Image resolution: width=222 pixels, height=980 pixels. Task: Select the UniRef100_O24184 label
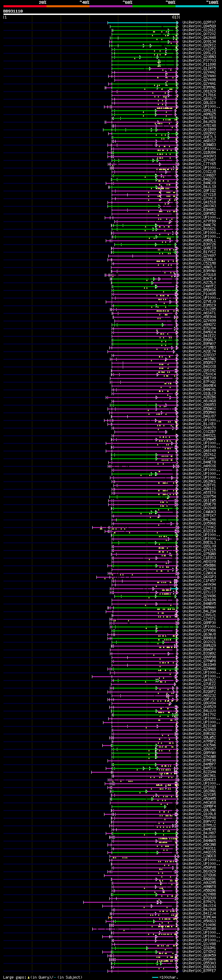199,600
